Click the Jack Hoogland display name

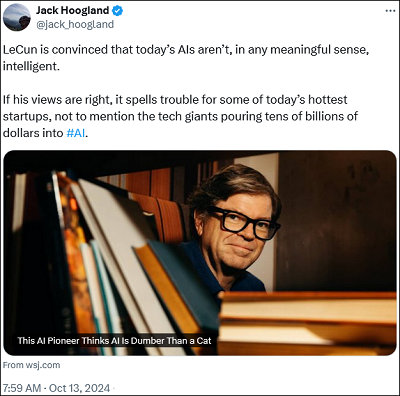[72, 11]
